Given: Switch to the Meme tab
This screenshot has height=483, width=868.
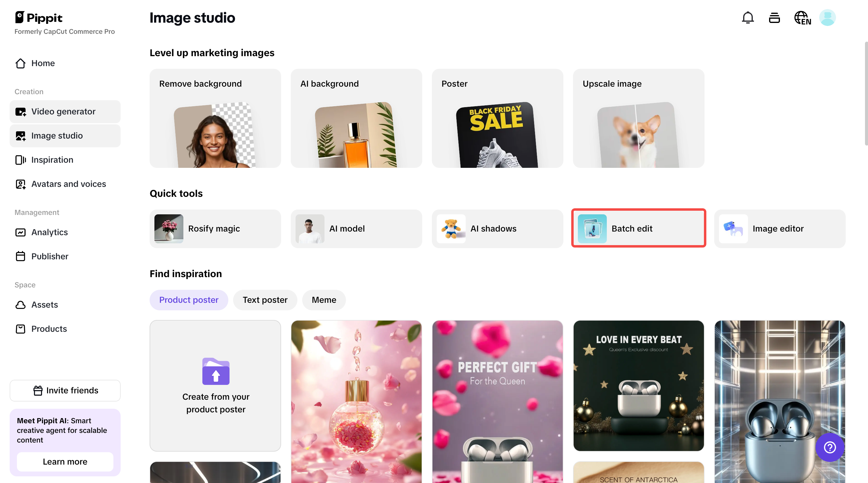Looking at the screenshot, I should click(x=324, y=299).
